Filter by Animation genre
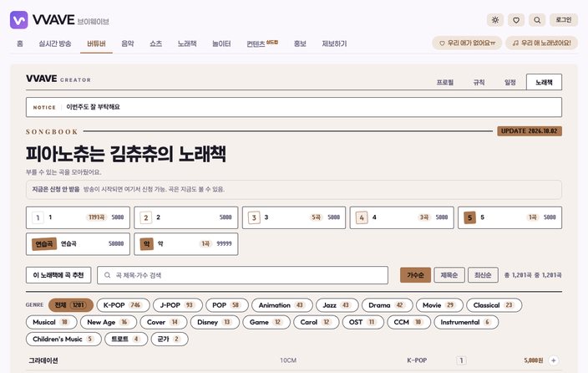The width and height of the screenshot is (588, 373). coord(282,305)
